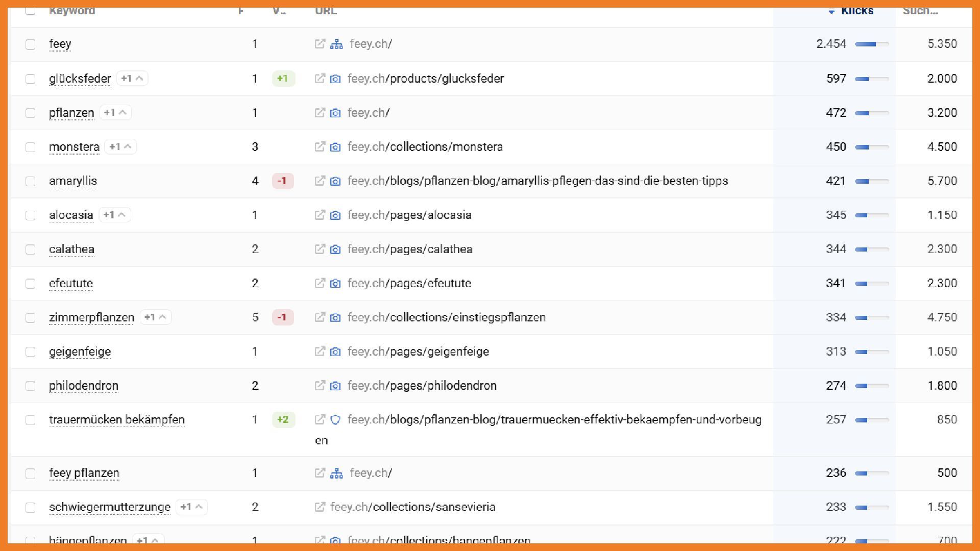Expand +1 variants for zimmerpflanzen
The height and width of the screenshot is (551, 980).
[x=155, y=317]
